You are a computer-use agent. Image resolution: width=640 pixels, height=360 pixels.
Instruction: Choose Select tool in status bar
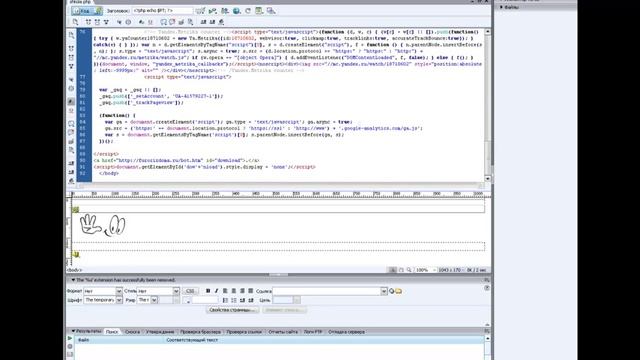point(392,270)
